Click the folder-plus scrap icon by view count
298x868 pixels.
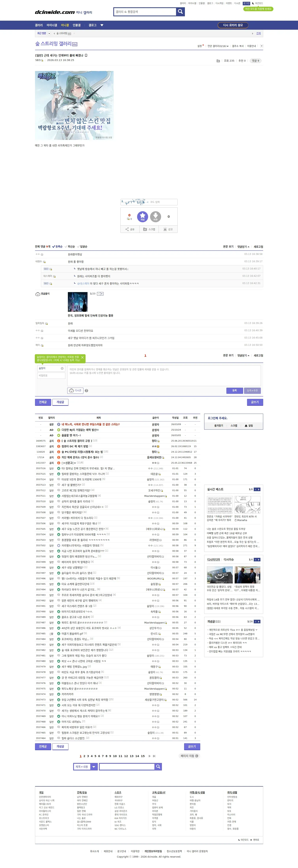tap(218, 61)
